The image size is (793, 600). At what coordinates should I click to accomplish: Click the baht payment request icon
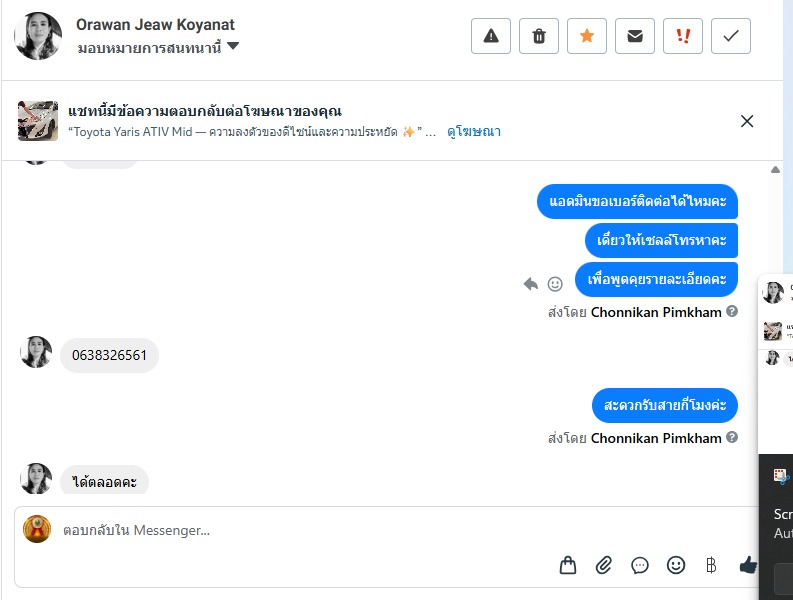[x=711, y=566]
